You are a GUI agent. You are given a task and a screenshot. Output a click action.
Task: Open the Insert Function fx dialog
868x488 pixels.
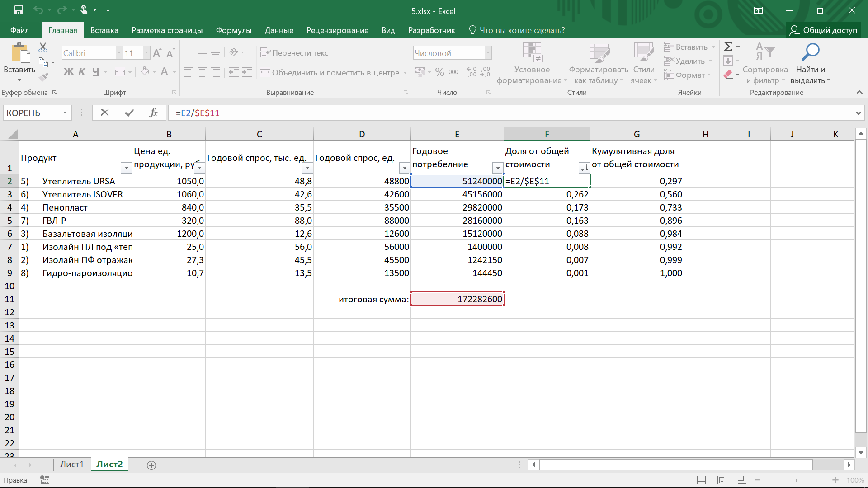(153, 113)
